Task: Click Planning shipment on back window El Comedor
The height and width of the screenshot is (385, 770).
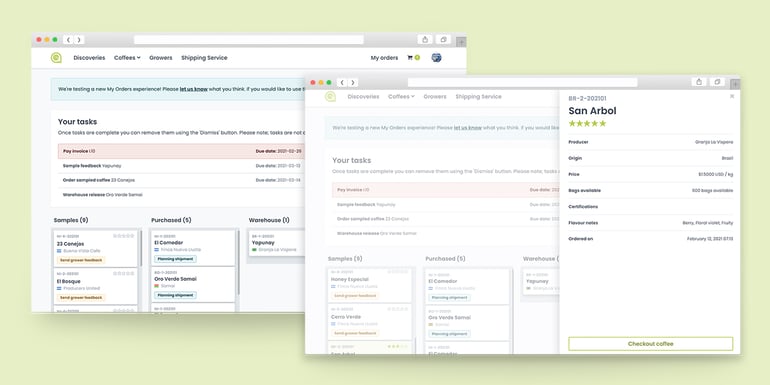Action: 175,259
